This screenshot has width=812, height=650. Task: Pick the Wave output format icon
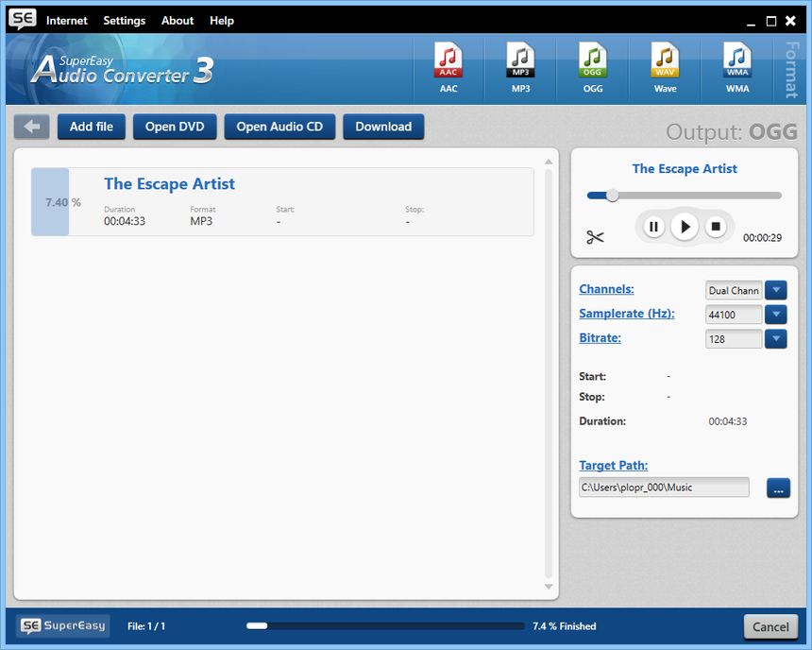pos(665,67)
